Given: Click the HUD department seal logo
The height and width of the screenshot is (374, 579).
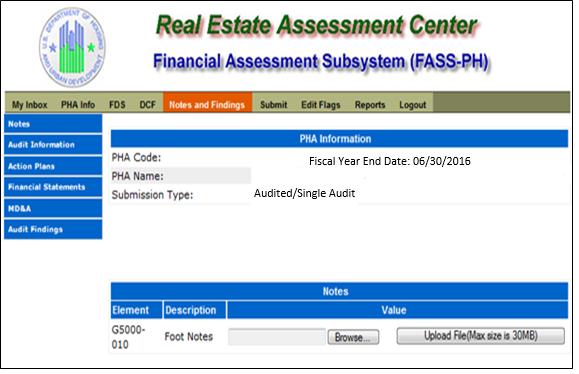Looking at the screenshot, I should (72, 47).
